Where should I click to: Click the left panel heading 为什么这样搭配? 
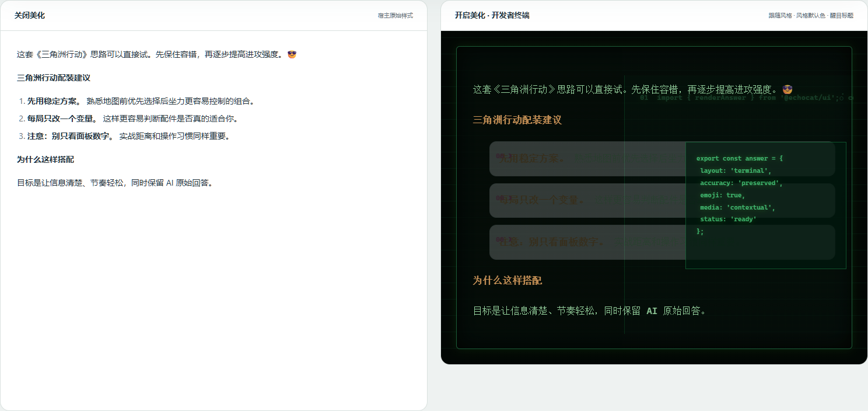tap(45, 159)
